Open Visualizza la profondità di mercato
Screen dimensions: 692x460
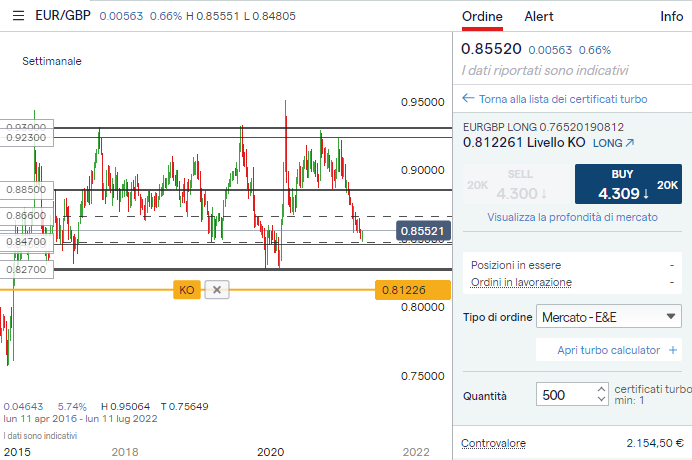572,217
